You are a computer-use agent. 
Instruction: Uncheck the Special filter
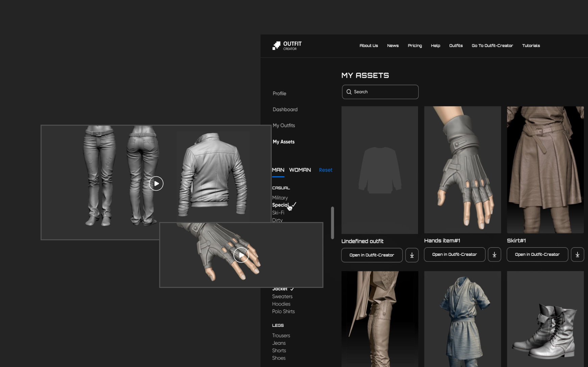point(280,205)
